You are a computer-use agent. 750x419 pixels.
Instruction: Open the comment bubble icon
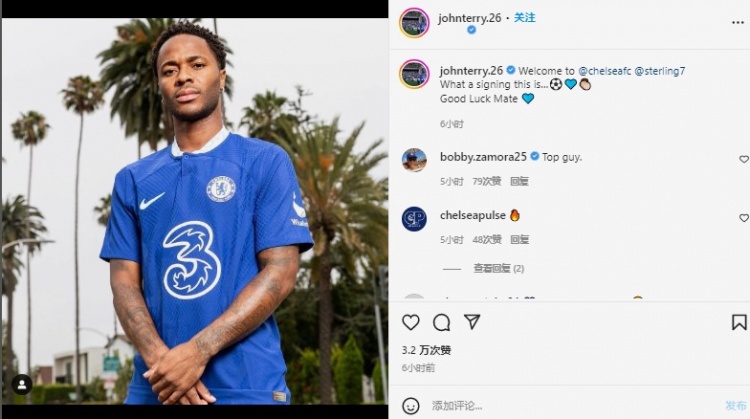[441, 322]
